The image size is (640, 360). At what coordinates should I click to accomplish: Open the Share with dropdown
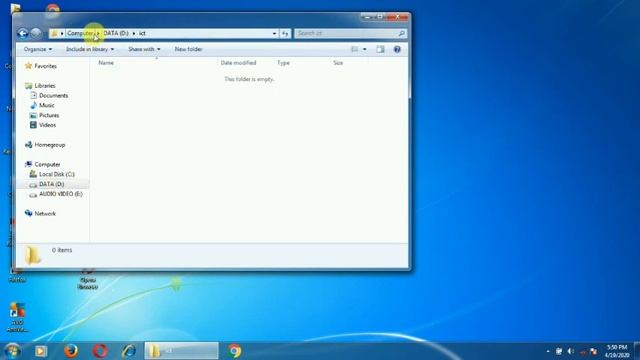144,49
